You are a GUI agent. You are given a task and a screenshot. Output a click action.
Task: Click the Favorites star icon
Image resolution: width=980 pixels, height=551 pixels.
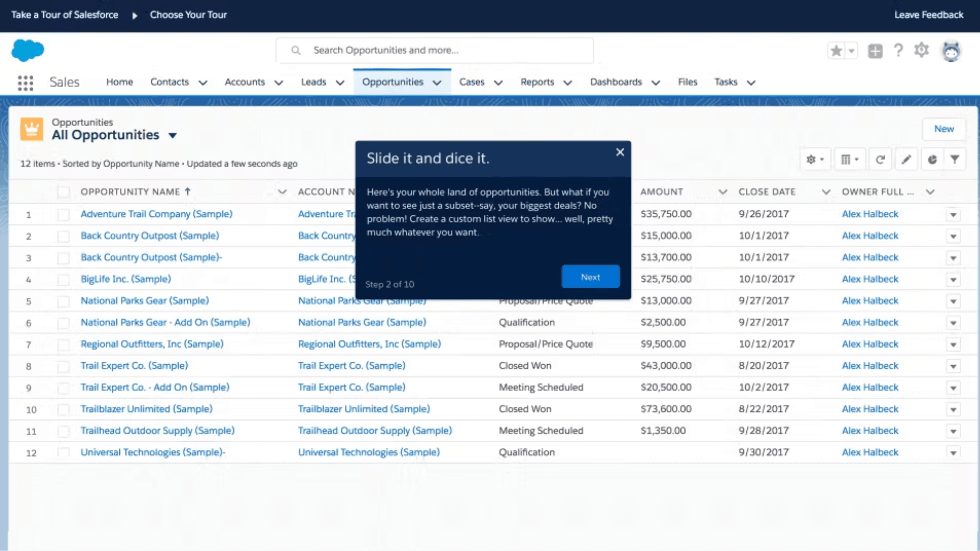(836, 51)
